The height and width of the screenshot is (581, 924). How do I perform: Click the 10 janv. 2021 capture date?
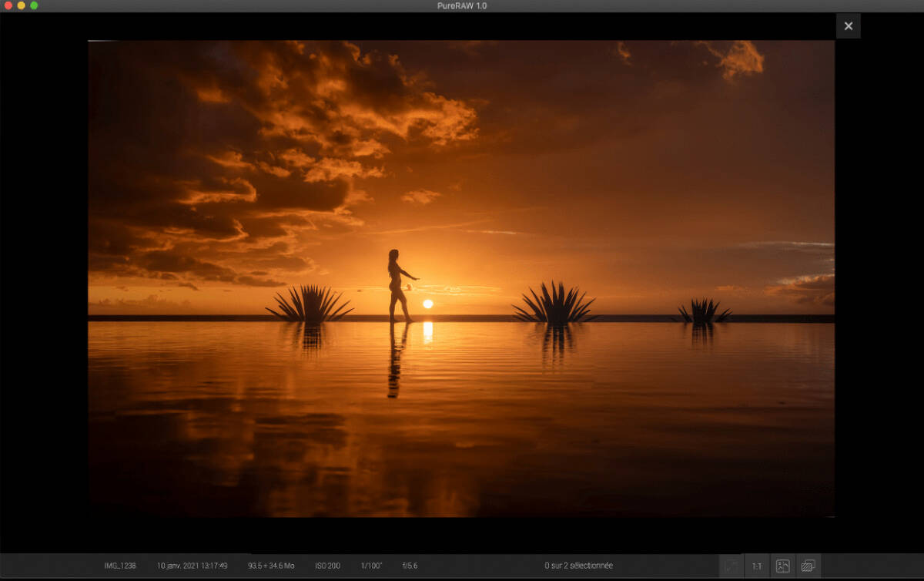coord(192,566)
